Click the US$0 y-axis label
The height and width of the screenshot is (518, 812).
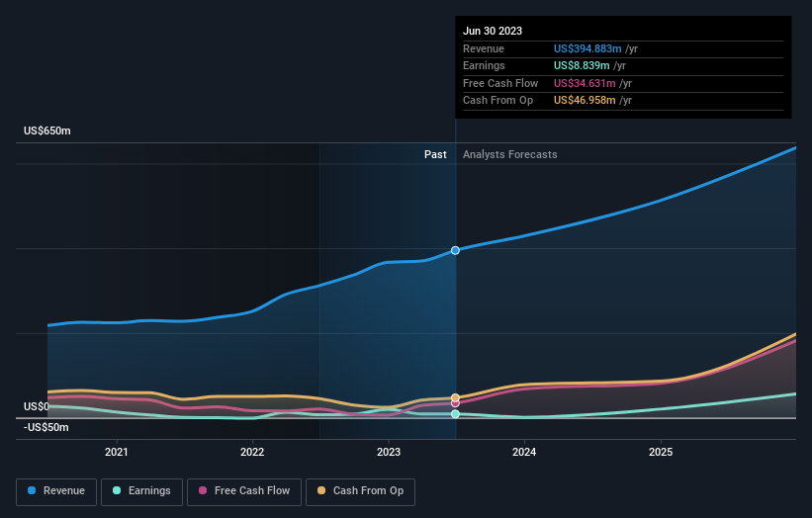[x=37, y=406]
